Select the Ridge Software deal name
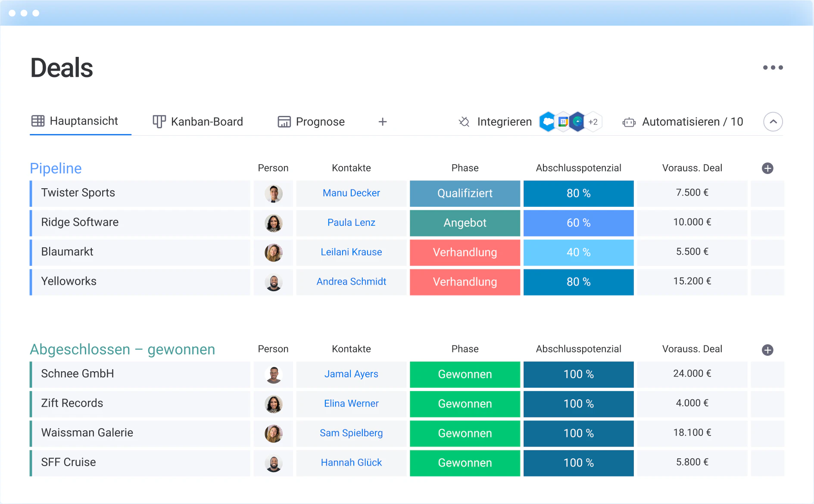The height and width of the screenshot is (504, 814). click(80, 222)
